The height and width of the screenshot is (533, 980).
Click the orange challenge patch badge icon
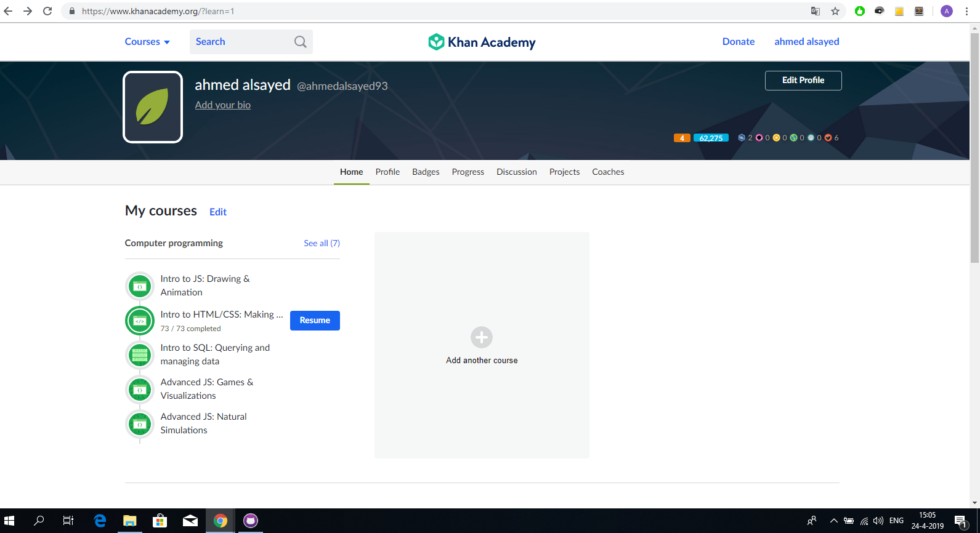point(828,138)
